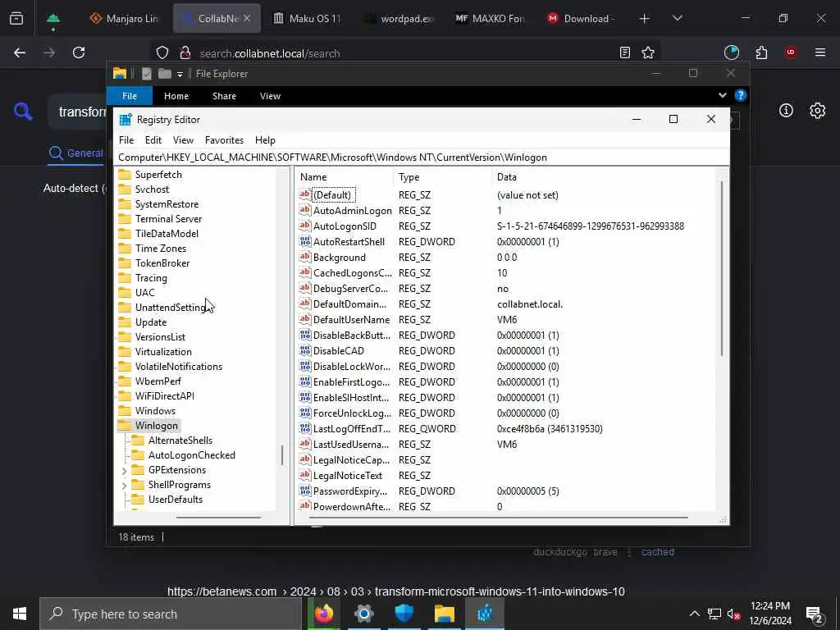840x630 pixels.
Task: Switch to Manjaro Linux browser tab
Action: click(125, 18)
